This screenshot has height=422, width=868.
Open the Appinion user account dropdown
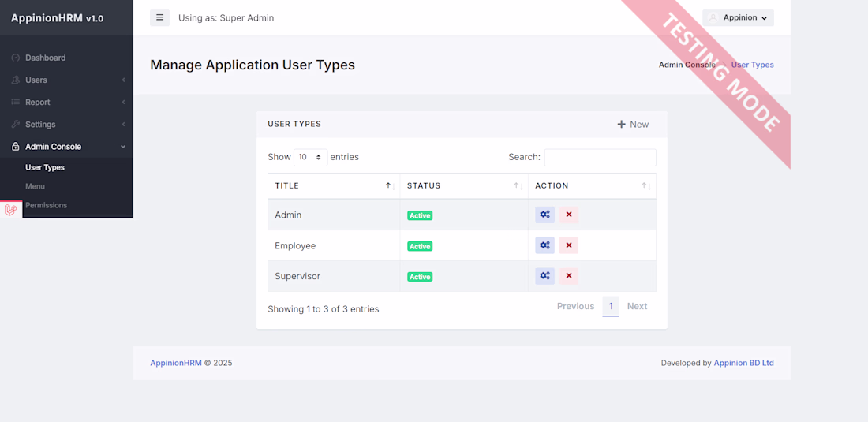(738, 17)
